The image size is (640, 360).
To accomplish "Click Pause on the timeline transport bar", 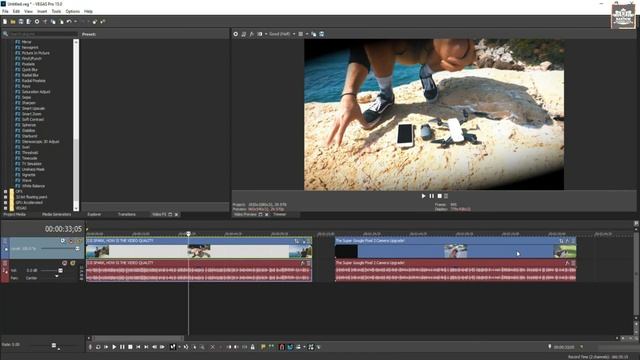I will (122, 347).
